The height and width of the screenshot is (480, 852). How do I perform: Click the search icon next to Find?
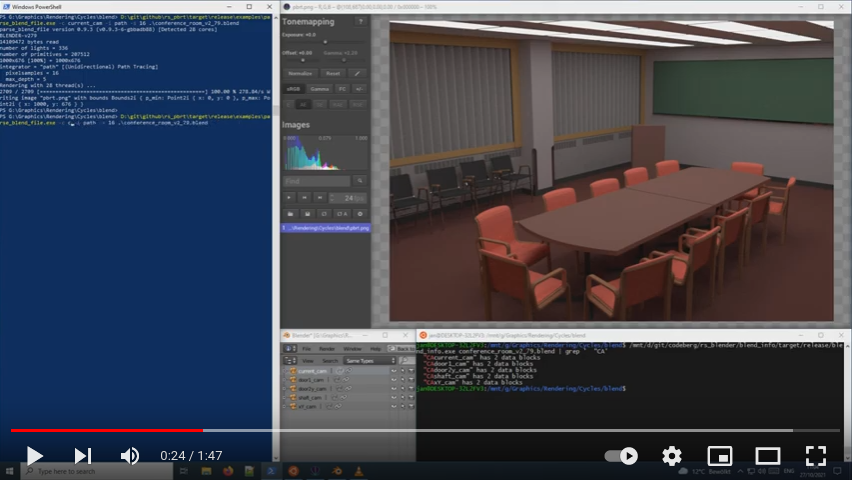[360, 181]
